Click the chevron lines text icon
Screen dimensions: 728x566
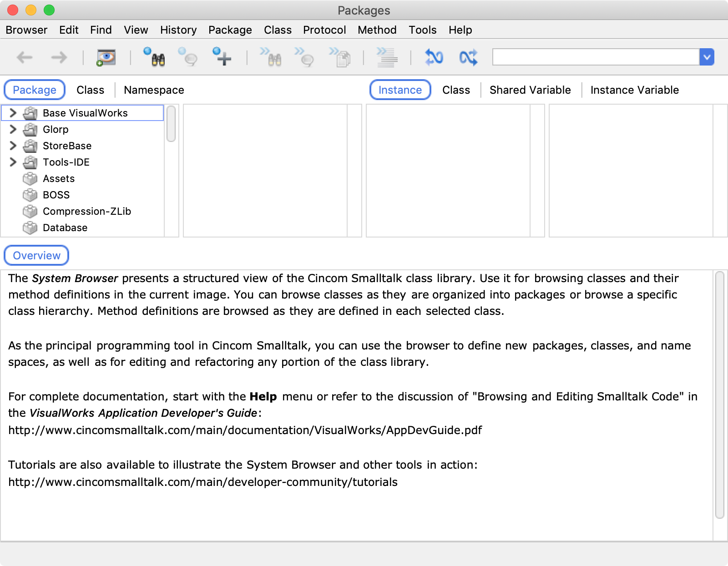(x=387, y=57)
